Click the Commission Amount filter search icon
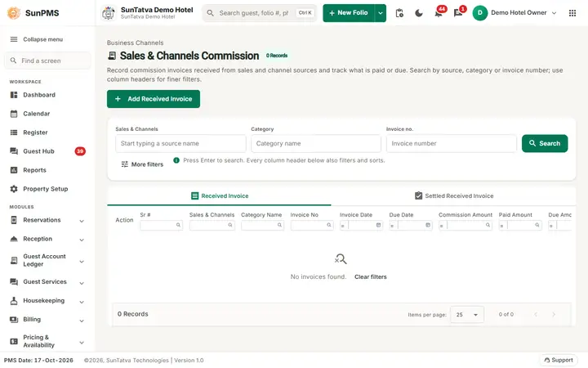This screenshot has width=588, height=368. pyautogui.click(x=488, y=226)
